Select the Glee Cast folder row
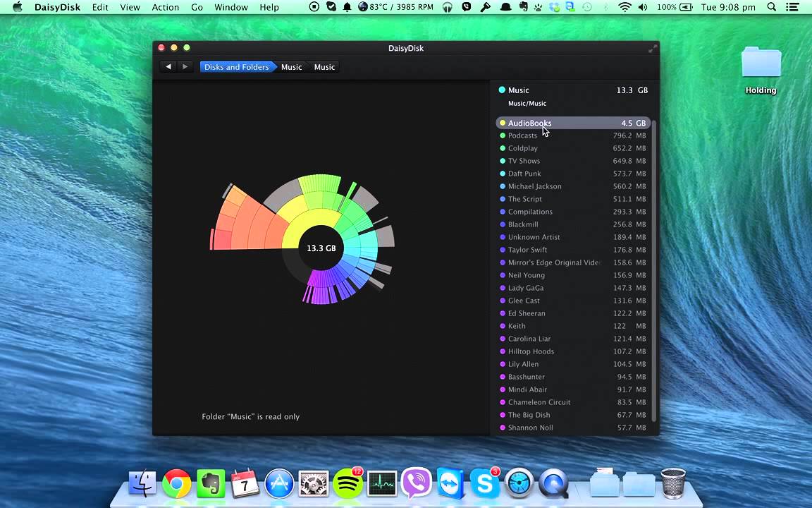Screen dimensions: 812x508 tap(573, 301)
